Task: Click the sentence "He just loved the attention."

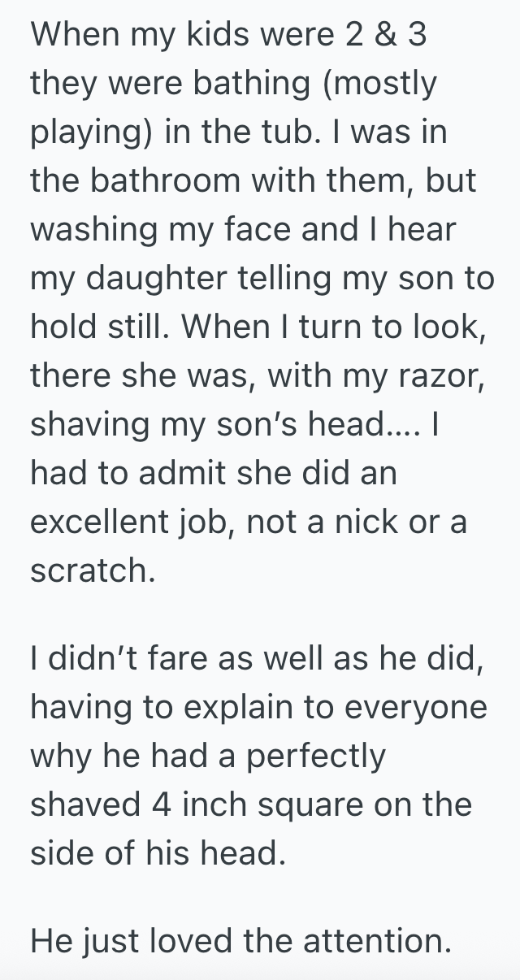Action: point(240,942)
